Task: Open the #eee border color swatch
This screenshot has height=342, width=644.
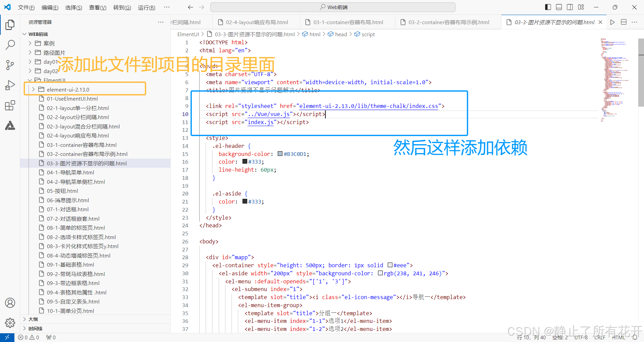Action: 390,265
